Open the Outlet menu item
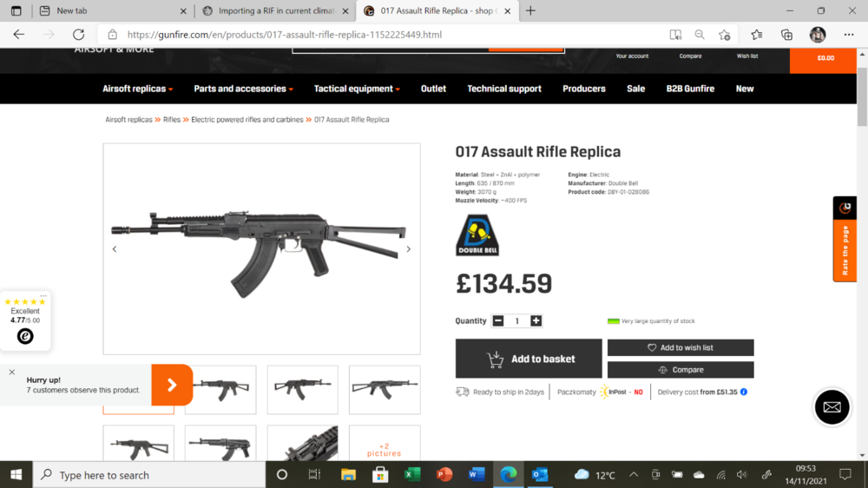Screen dimensions: 868x488 (x=433, y=89)
